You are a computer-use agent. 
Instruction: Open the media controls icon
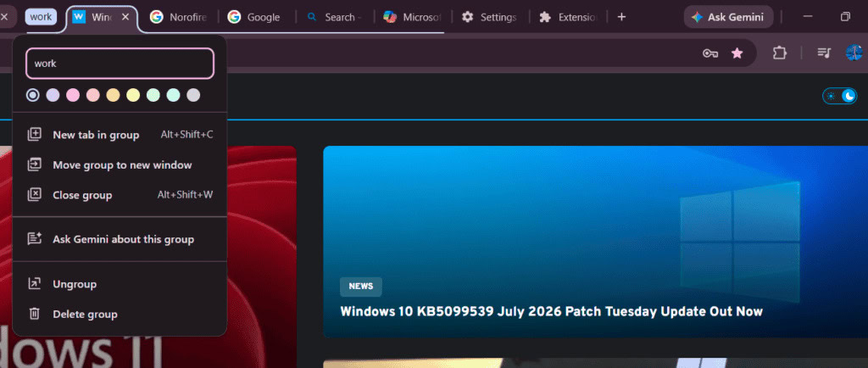pyautogui.click(x=824, y=53)
